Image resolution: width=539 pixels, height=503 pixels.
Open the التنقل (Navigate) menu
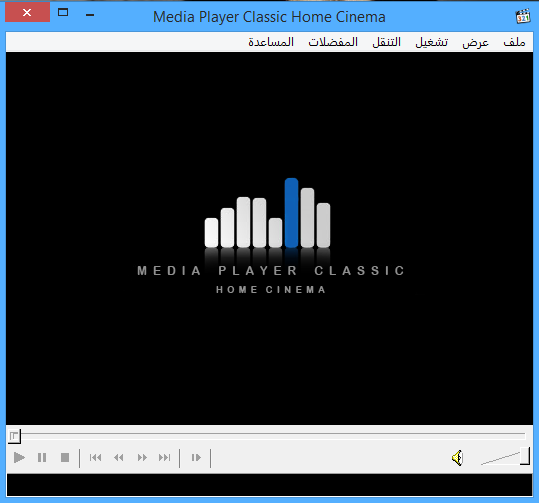click(x=387, y=42)
